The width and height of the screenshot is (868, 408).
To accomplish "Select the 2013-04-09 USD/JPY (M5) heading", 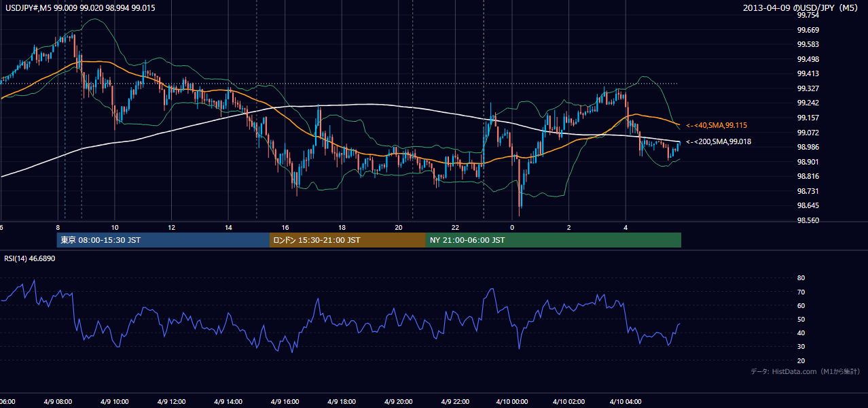I will [x=800, y=7].
